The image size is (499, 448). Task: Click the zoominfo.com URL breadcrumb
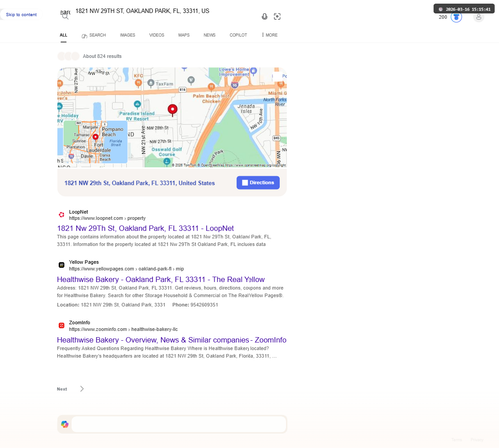123,329
